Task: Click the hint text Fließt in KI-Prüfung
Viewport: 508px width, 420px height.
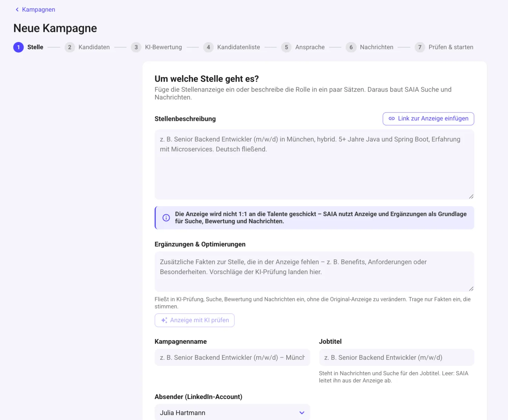Action: point(312,303)
